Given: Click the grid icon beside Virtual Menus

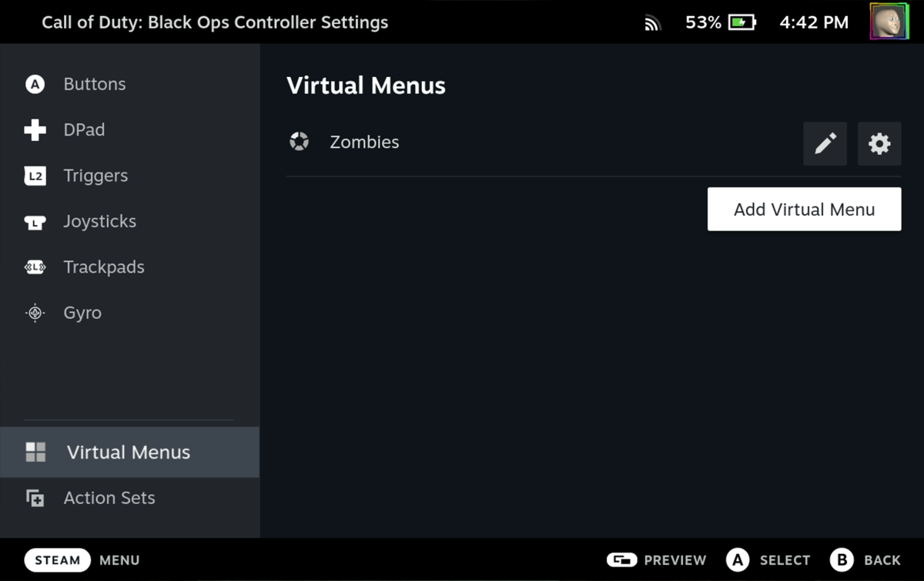Looking at the screenshot, I should [x=35, y=452].
